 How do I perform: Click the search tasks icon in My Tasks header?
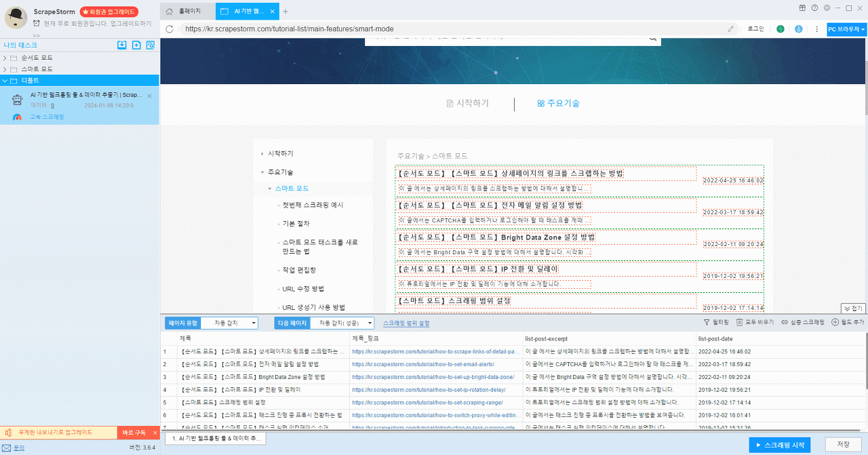(x=151, y=45)
